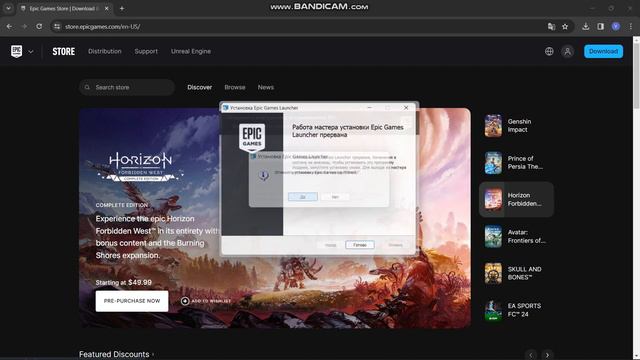Go to STORE home link
This screenshot has height=360, width=640.
(64, 51)
